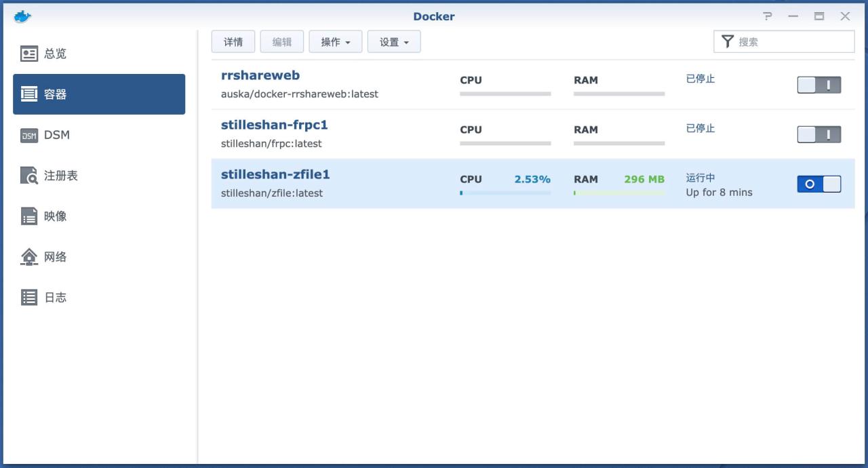Image resolution: width=868 pixels, height=468 pixels.
Task: Open the 操作 (Action) dropdown menu
Action: [335, 41]
